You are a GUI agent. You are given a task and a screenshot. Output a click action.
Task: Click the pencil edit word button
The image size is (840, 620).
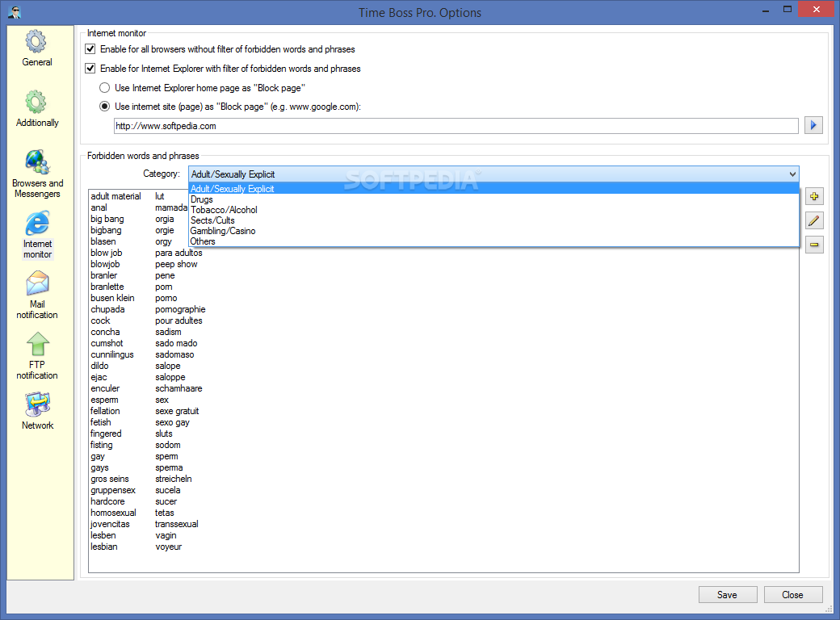click(814, 220)
